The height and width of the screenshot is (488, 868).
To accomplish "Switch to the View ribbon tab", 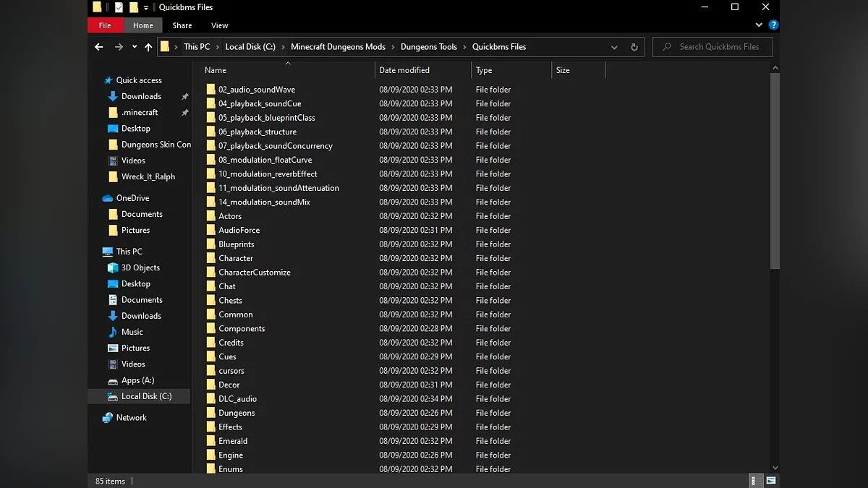I will pyautogui.click(x=219, y=25).
